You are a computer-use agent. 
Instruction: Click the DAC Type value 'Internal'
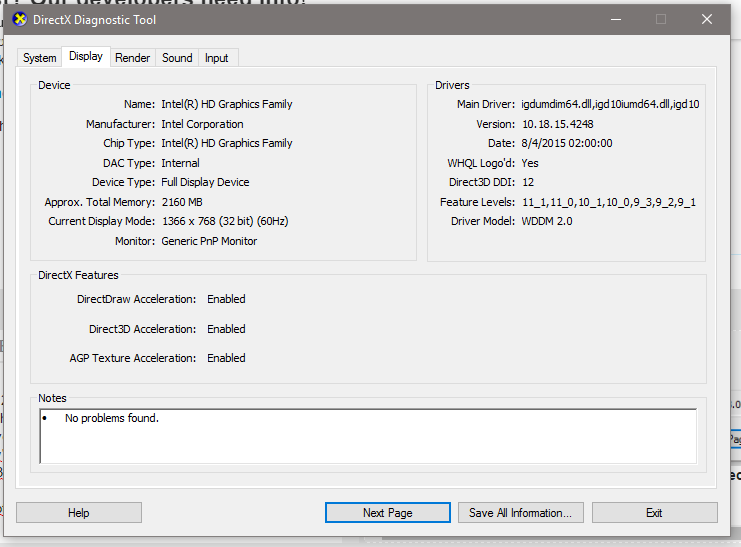181,163
